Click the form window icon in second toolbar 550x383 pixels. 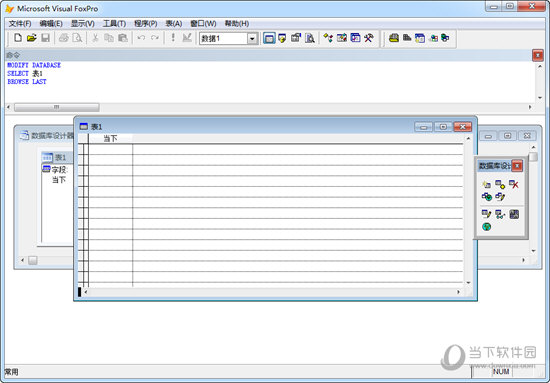click(420, 38)
